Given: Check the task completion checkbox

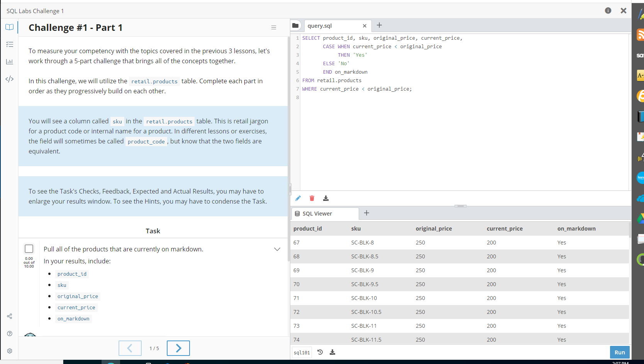Looking at the screenshot, I should (29, 249).
